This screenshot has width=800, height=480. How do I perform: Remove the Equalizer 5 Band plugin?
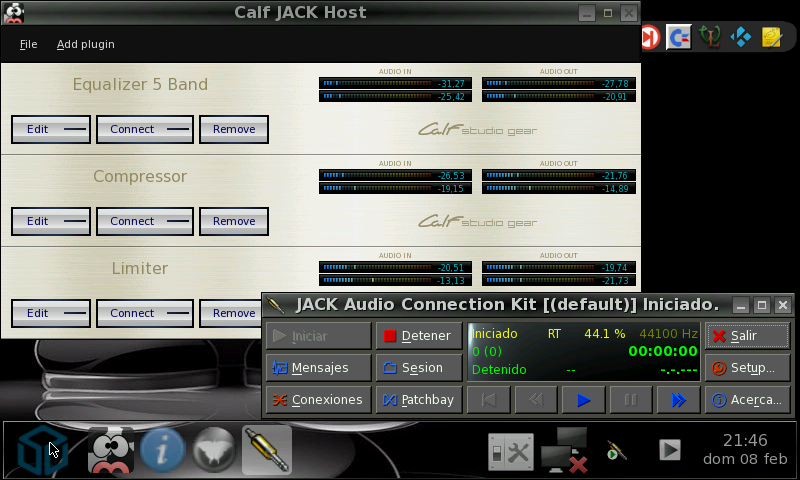(234, 129)
